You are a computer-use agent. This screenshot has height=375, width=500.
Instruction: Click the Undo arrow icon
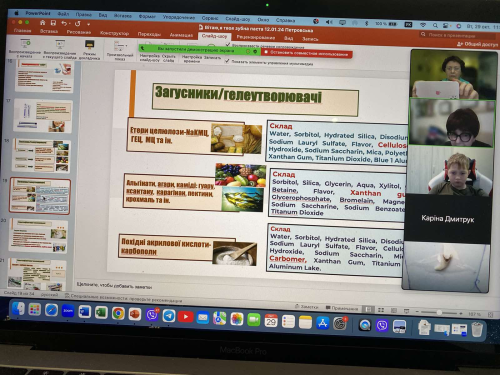(64, 23)
